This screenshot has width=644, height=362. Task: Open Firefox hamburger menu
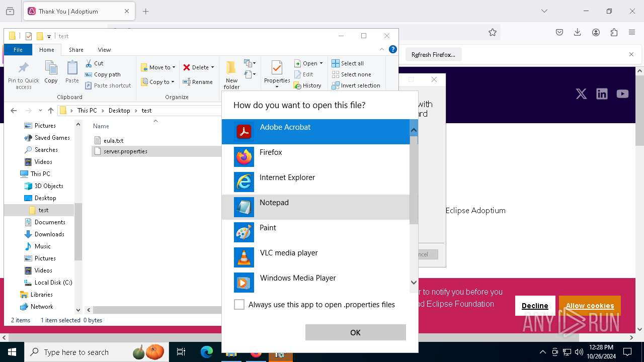(632, 32)
